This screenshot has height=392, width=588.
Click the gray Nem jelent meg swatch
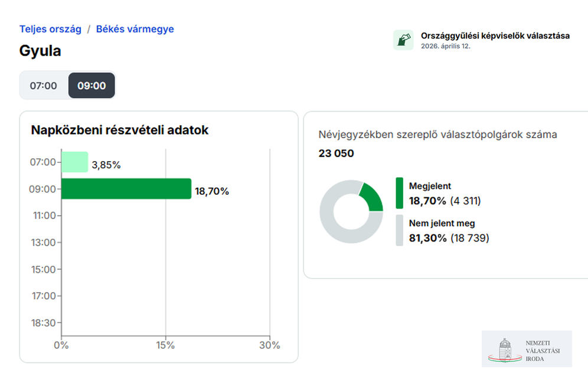[x=400, y=230]
